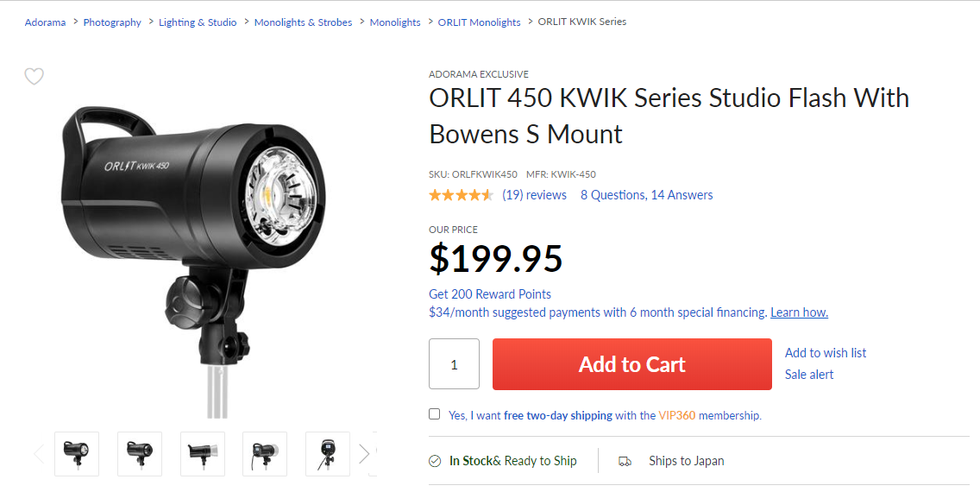The height and width of the screenshot is (492, 980).
Task: Open ORLIT Monolights breadcrumb category
Action: point(479,22)
